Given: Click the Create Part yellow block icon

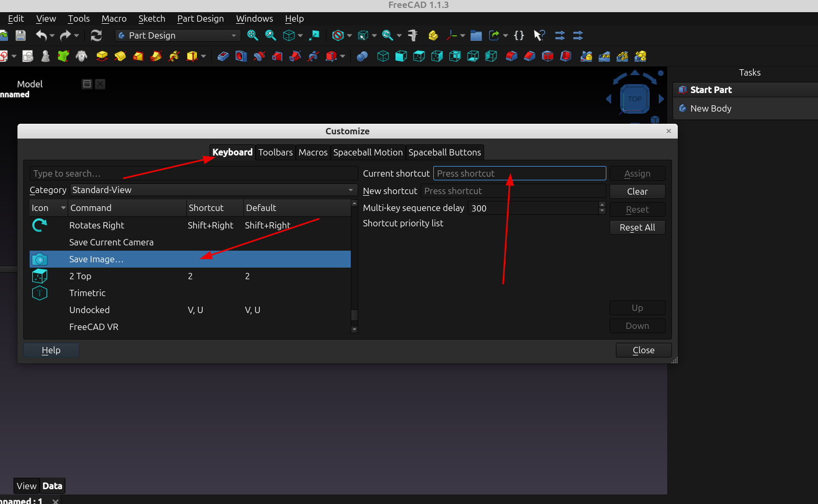Looking at the screenshot, I should click(433, 35).
